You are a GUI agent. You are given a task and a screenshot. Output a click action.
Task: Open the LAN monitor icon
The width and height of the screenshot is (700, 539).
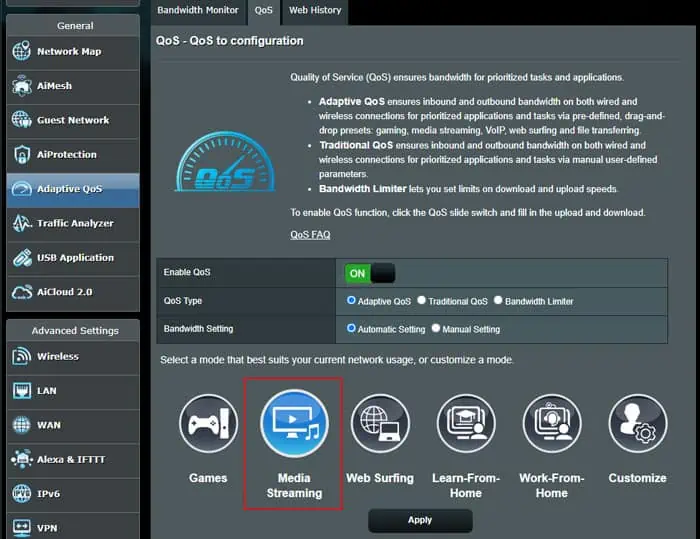21,391
